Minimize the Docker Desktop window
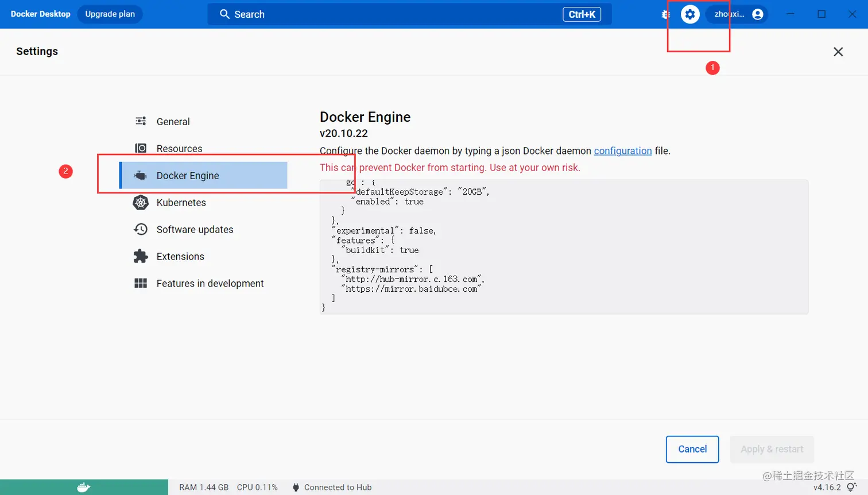This screenshot has height=495, width=868. (x=790, y=14)
